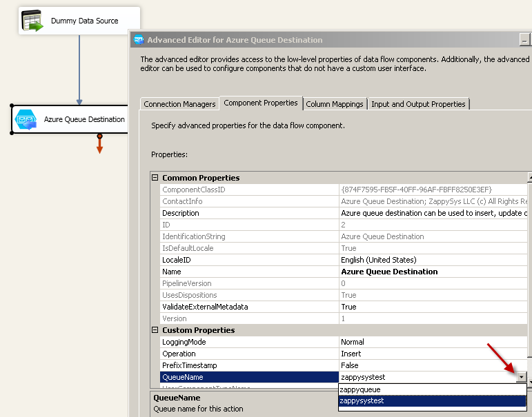Select the Azure Queue Destination component icon
532x417 pixels.
[26, 119]
